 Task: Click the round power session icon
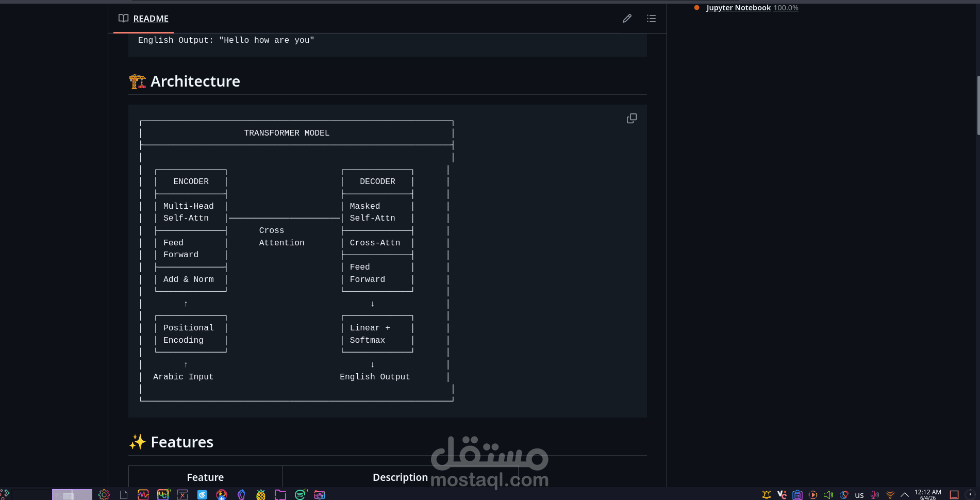970,494
